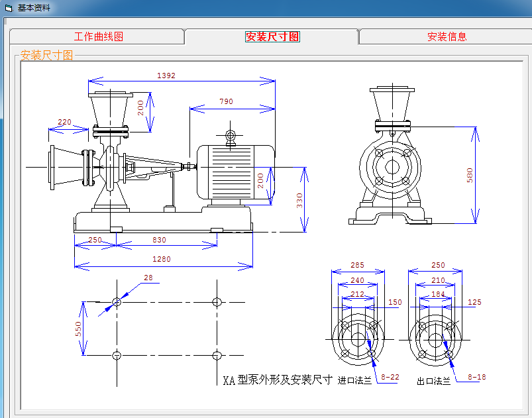Click the 125 outlet bore dimension

(474, 302)
